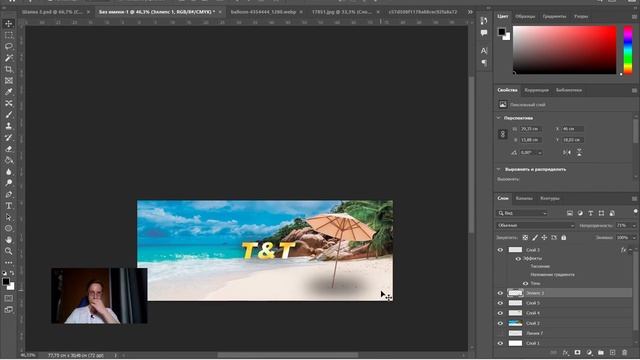Viewport: 640px width, 360px height.
Task: Select the Eraser tool
Action: click(x=9, y=149)
